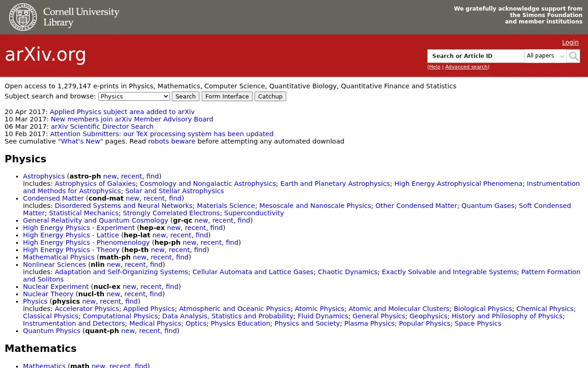Click the Cornell University Library logo
This screenshot has width=588, height=368.
click(x=64, y=17)
